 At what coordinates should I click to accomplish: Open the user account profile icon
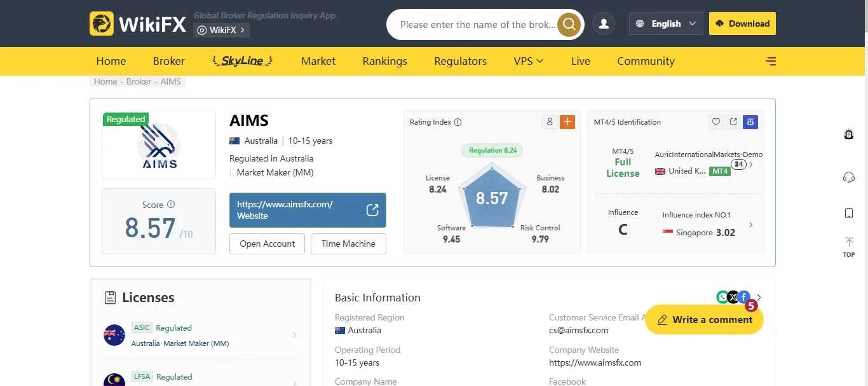tap(604, 24)
